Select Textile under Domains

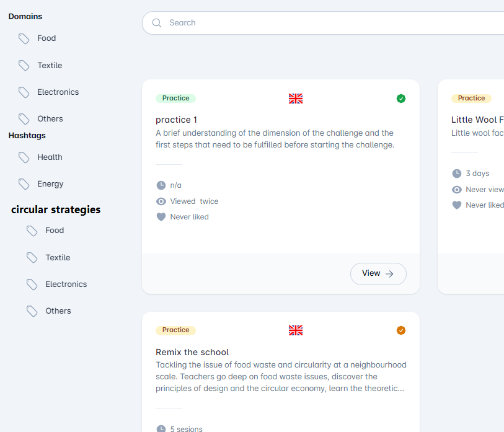point(50,66)
